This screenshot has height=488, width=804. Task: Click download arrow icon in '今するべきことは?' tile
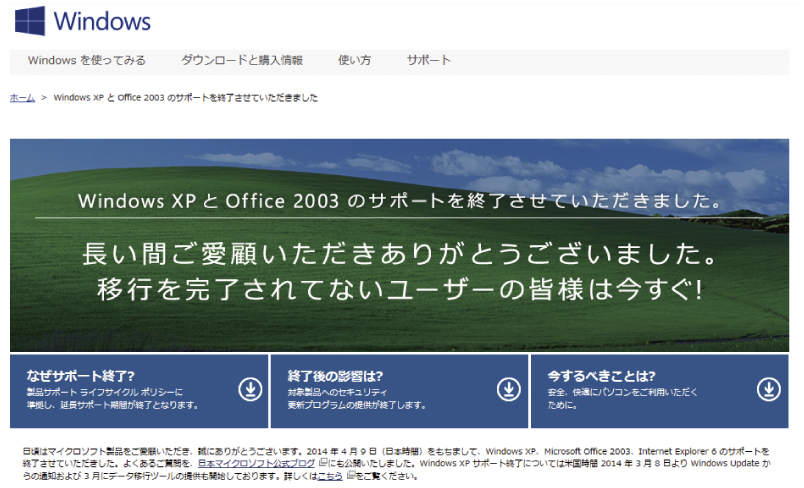pyautogui.click(x=769, y=390)
